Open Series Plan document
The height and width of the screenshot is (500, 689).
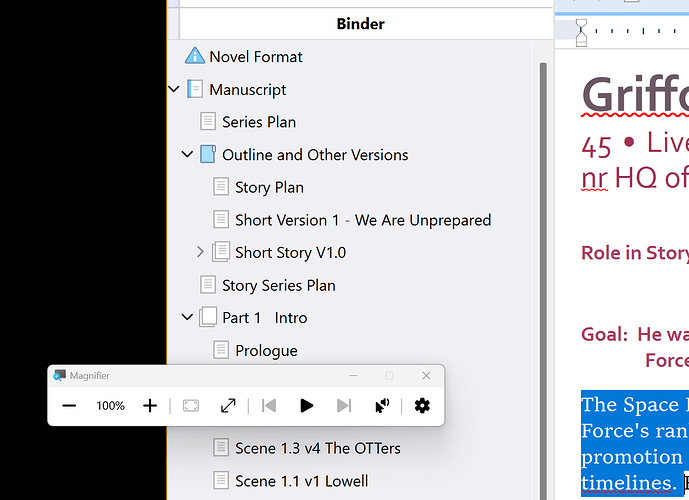point(258,122)
